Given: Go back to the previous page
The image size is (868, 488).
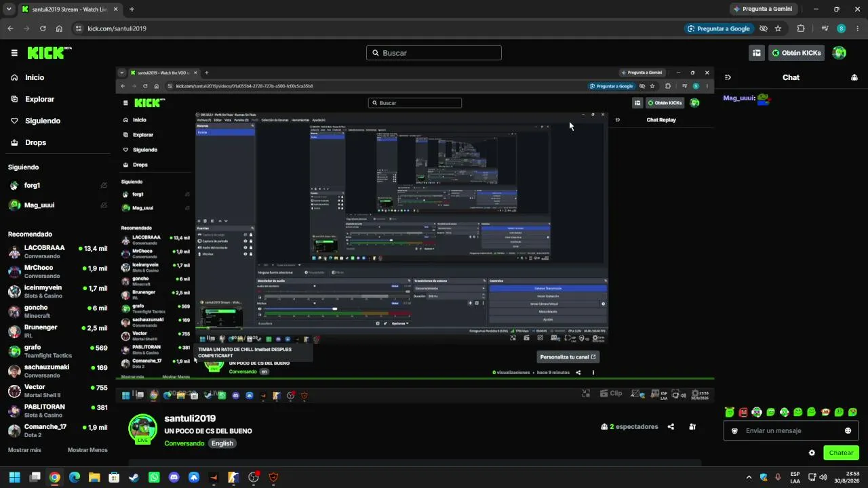Looking at the screenshot, I should 10,28.
